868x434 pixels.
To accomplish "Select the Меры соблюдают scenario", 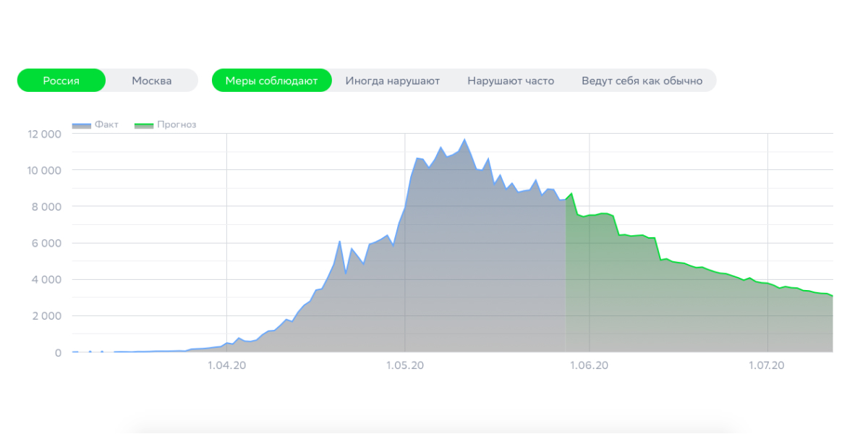I will click(271, 80).
